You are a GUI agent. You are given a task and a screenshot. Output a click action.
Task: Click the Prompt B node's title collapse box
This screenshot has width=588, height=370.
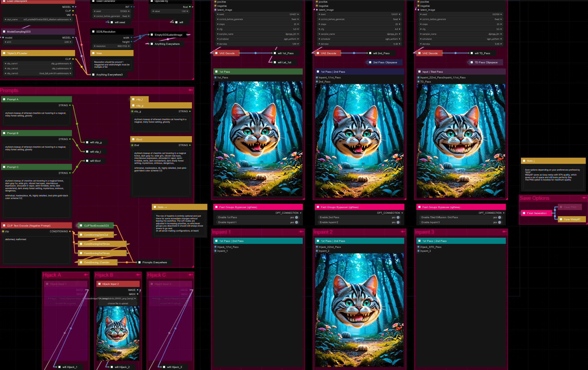click(x=4, y=133)
